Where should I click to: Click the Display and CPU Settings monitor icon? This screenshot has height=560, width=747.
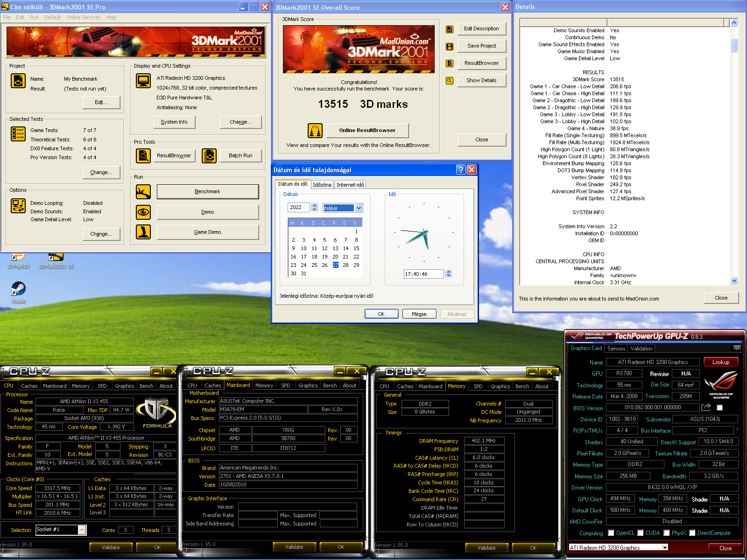(143, 81)
